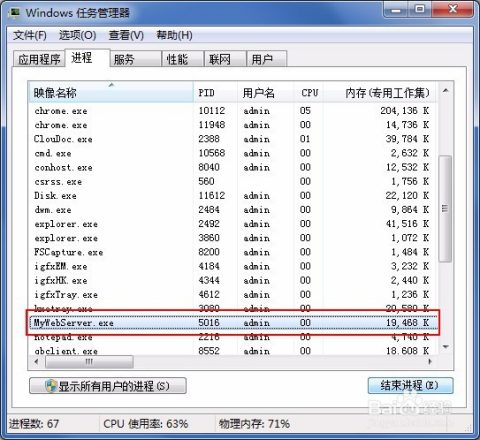The width and height of the screenshot is (480, 440).
Task: Sort by 映像名称 column header
Action: click(111, 92)
